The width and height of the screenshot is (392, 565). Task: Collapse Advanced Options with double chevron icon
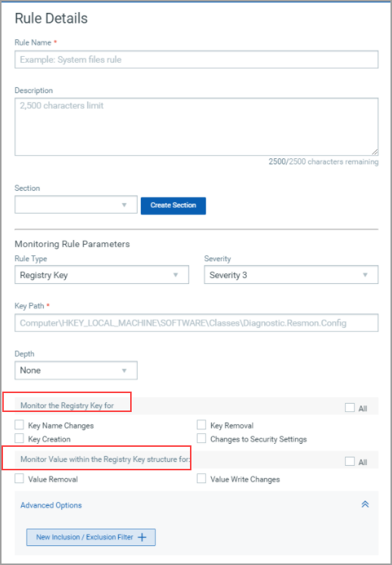pyautogui.click(x=365, y=504)
